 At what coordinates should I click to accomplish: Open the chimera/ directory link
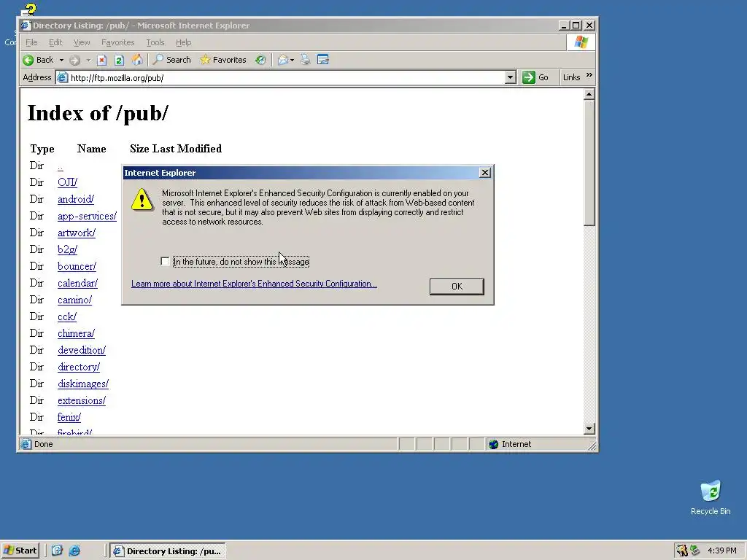pyautogui.click(x=76, y=333)
